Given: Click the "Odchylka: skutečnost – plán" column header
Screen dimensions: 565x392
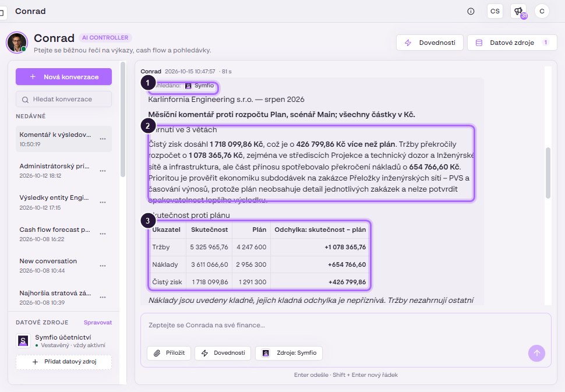Looking at the screenshot, I should pyautogui.click(x=320, y=230).
